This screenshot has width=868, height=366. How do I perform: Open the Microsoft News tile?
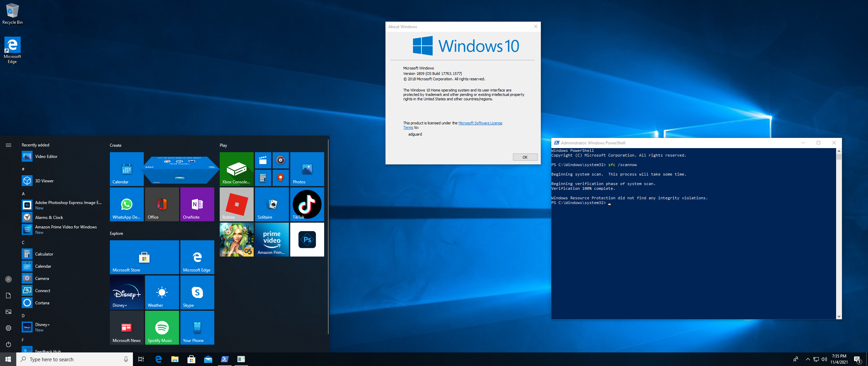(x=126, y=327)
